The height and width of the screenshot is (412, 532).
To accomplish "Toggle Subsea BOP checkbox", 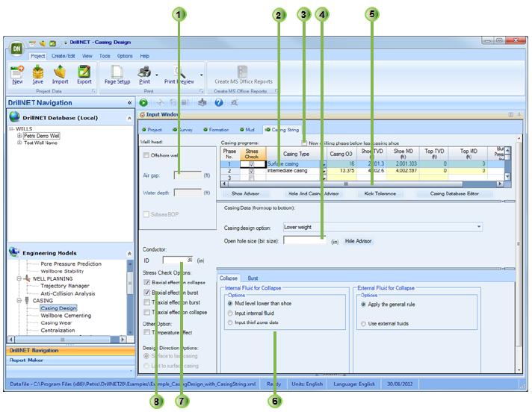I will tap(146, 214).
